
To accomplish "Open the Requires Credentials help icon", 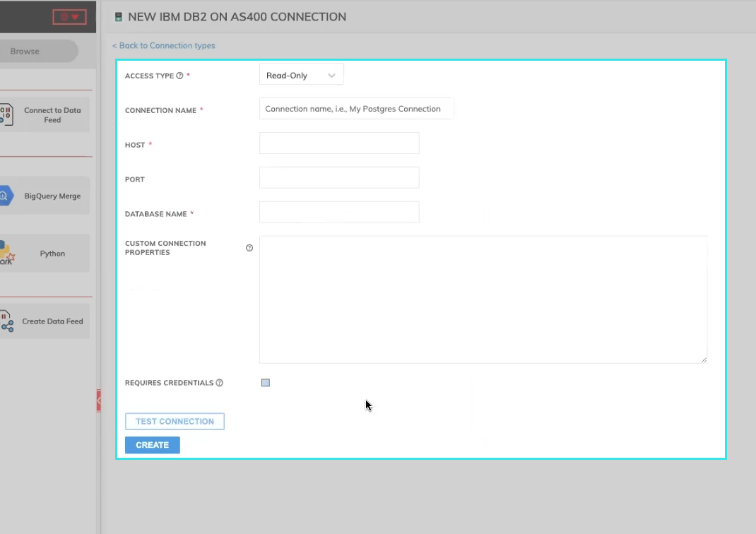I will tap(219, 383).
